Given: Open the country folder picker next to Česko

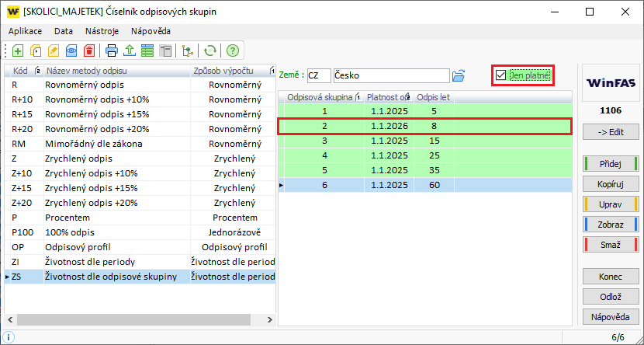Looking at the screenshot, I should (x=459, y=75).
